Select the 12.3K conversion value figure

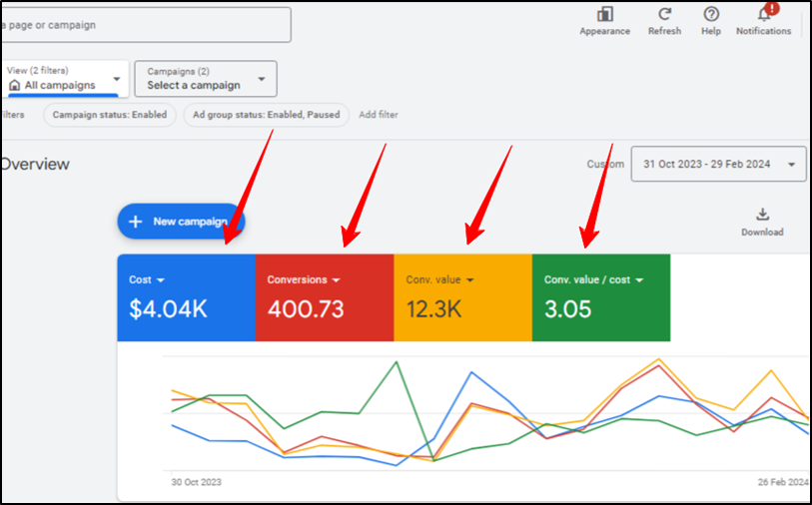[x=433, y=309]
